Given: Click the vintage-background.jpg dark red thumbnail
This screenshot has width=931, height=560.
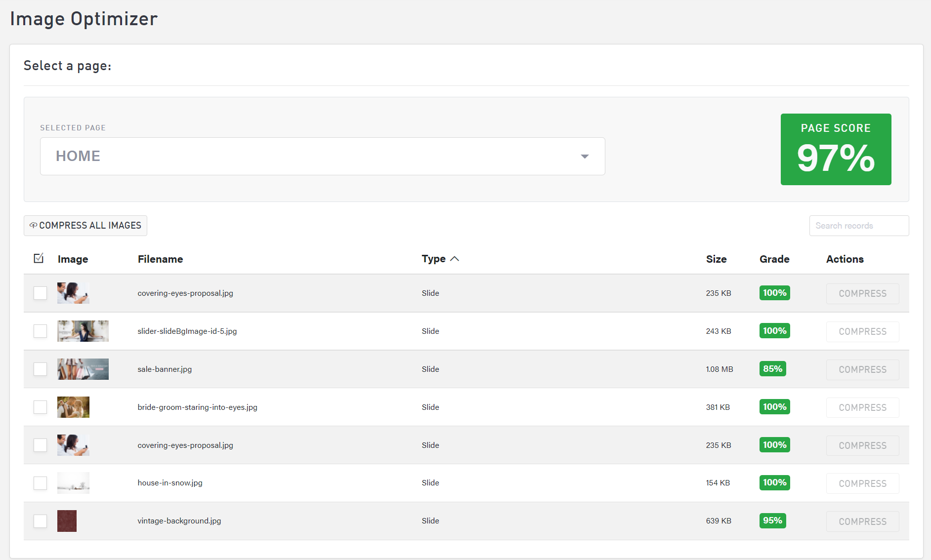Looking at the screenshot, I should [67, 521].
